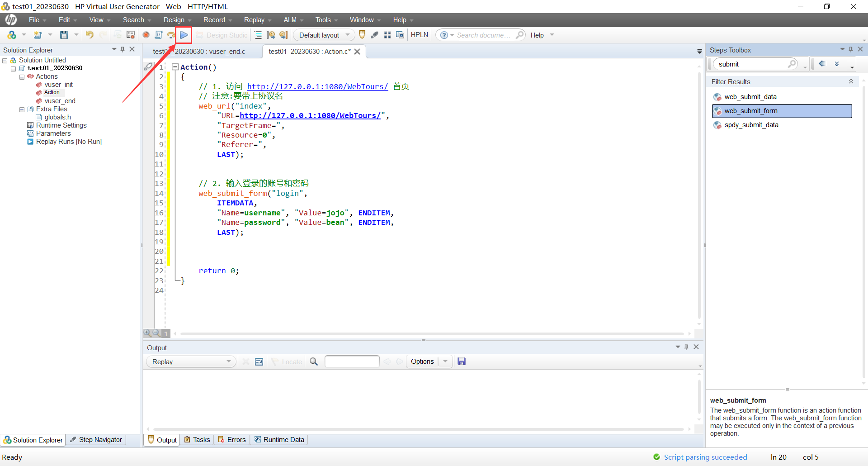
Task: Click the runtime settings icon with red dot
Action: 131,35
